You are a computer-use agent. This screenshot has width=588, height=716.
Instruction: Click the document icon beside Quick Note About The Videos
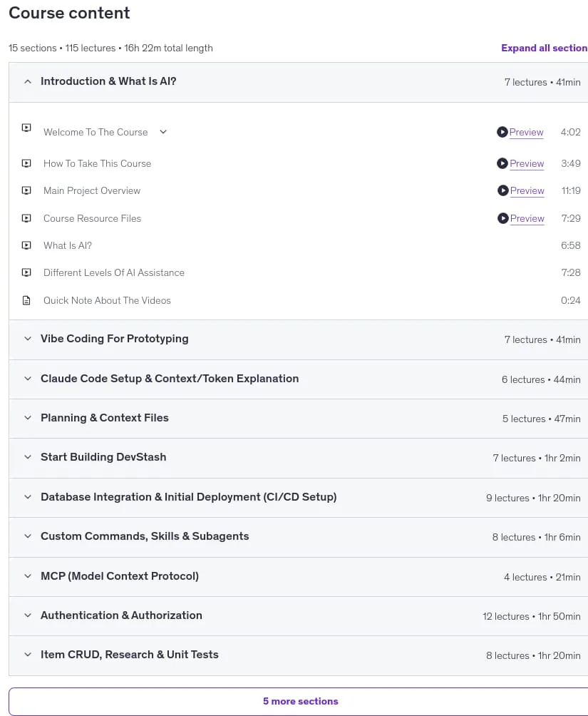point(26,300)
